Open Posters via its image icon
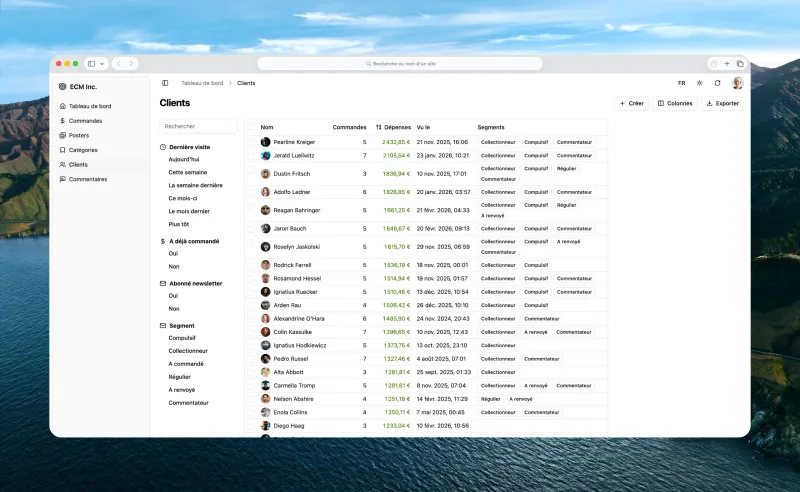 click(x=62, y=135)
